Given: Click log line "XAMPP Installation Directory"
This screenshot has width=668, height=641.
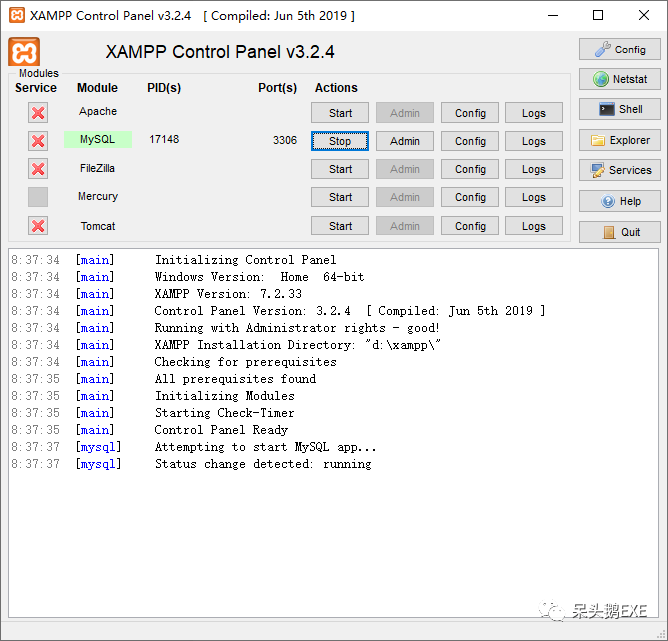Looking at the screenshot, I should point(298,345).
